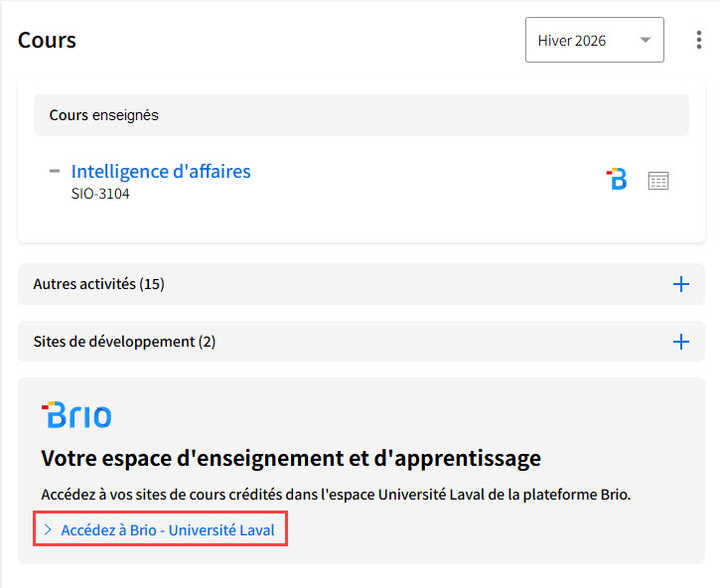720x588 pixels.
Task: Click the Votre espace d'enseignement et d'apprentissage heading
Action: point(291,459)
